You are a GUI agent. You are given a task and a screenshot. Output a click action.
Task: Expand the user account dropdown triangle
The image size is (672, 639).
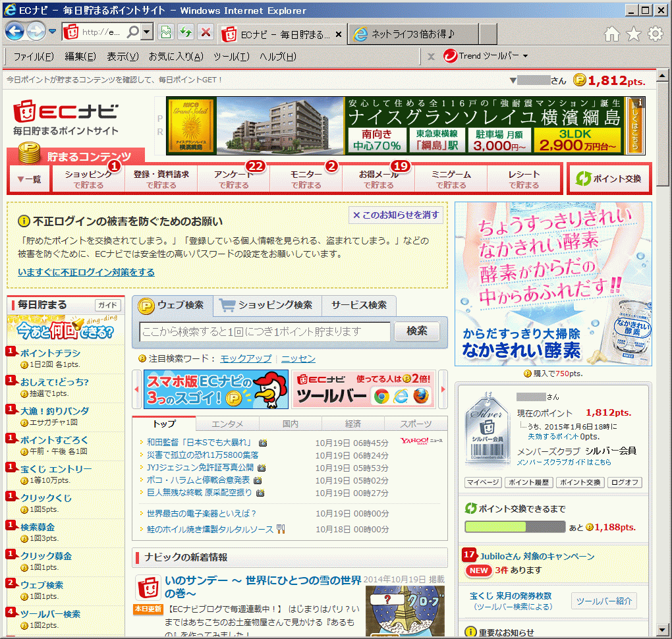point(513,80)
